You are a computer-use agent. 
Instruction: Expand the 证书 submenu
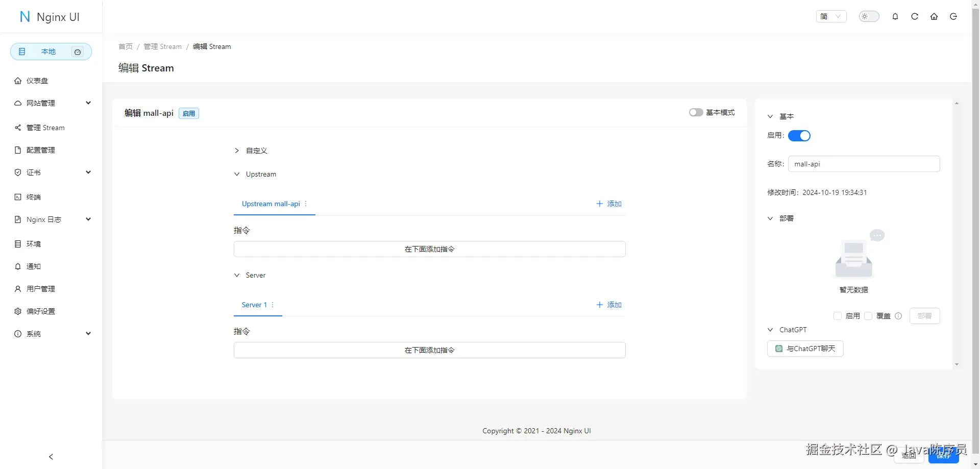pos(88,172)
